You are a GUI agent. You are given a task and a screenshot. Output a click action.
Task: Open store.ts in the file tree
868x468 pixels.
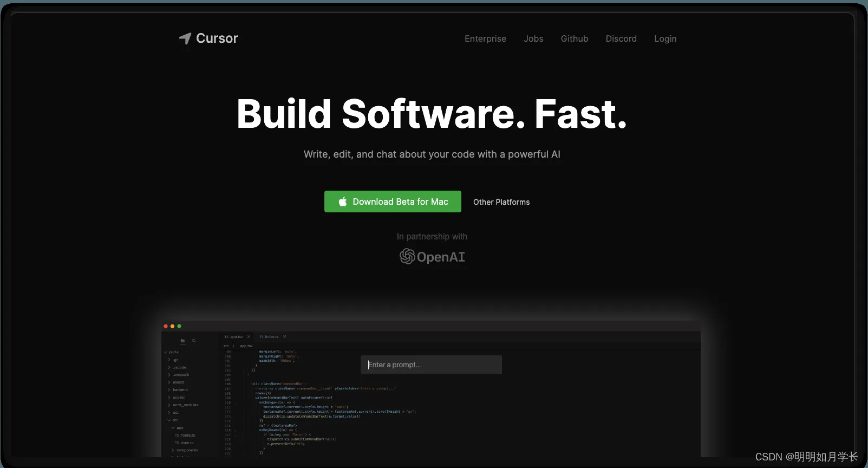pyautogui.click(x=184, y=443)
